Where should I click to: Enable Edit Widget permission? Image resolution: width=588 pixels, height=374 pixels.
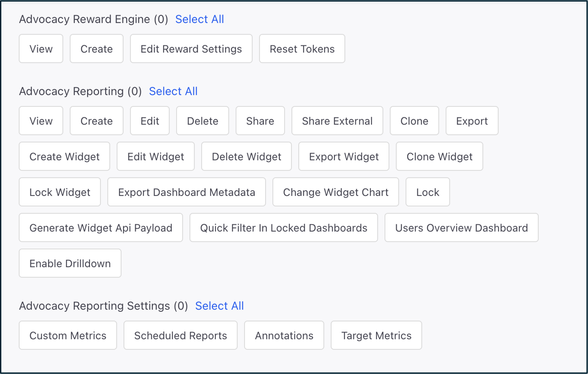(156, 156)
